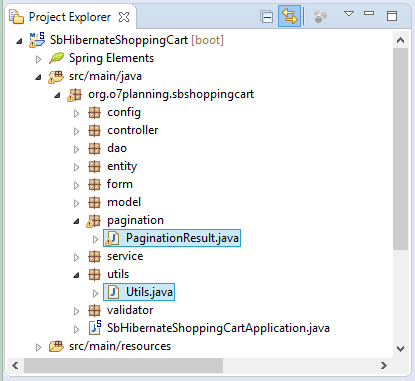Close the Project Explorer tab

coord(124,17)
